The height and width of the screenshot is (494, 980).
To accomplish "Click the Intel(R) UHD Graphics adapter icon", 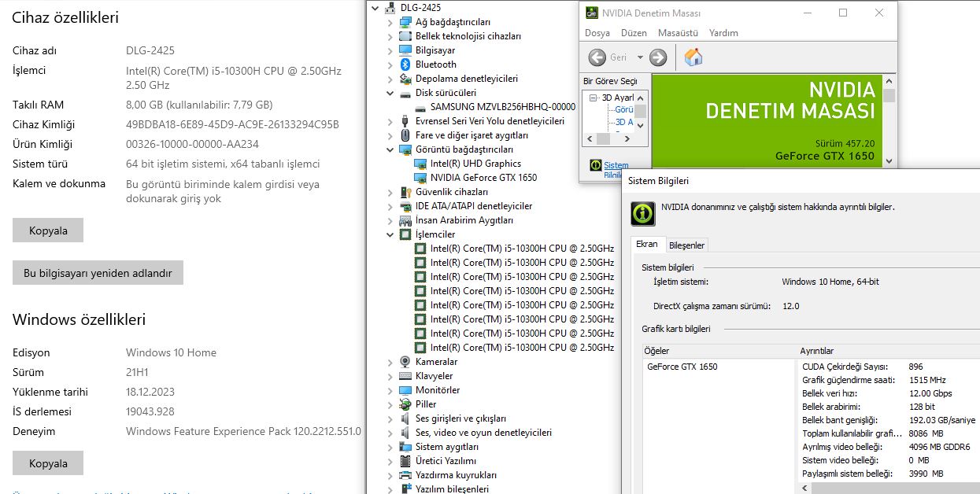I will point(420,164).
